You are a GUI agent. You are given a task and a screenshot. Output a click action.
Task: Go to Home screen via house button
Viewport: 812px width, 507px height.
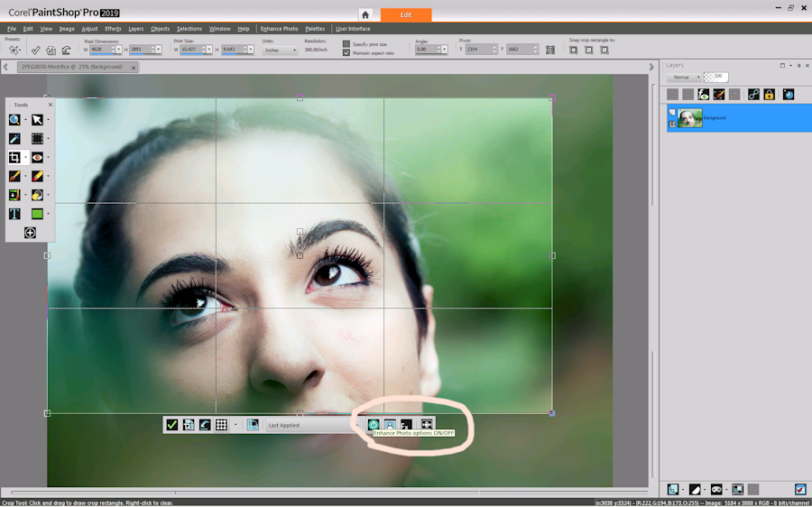click(x=364, y=14)
